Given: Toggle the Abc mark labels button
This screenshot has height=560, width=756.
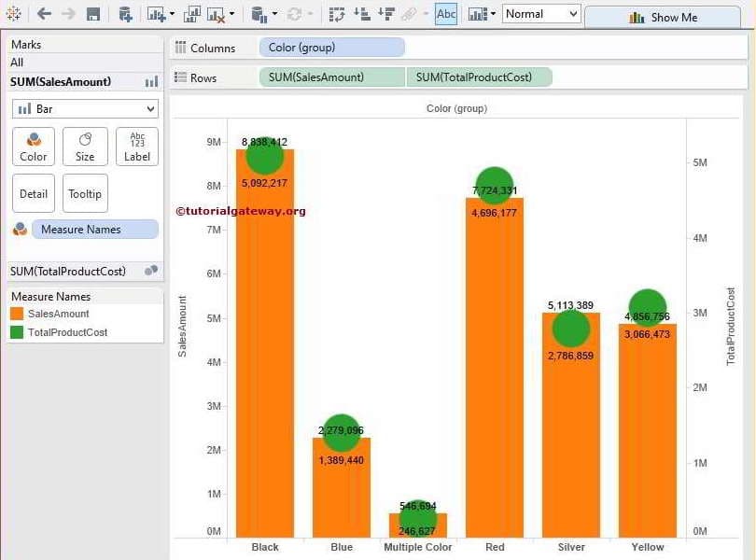Looking at the screenshot, I should (x=446, y=14).
